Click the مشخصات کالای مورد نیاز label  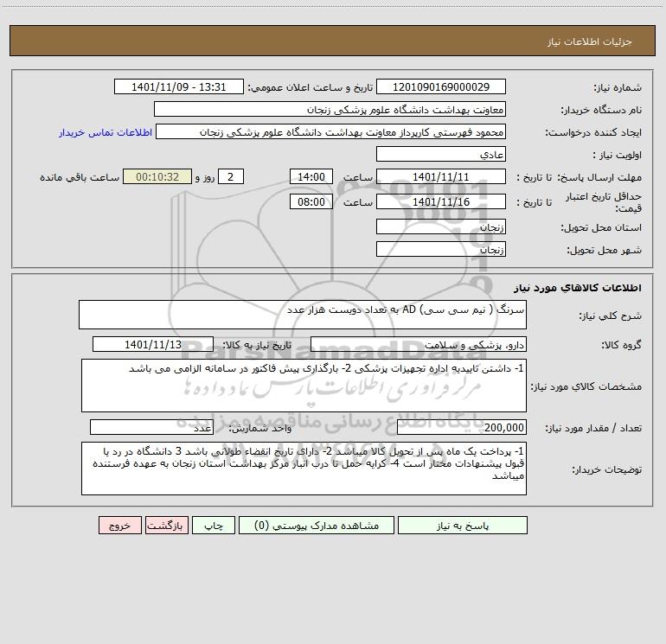pyautogui.click(x=586, y=386)
